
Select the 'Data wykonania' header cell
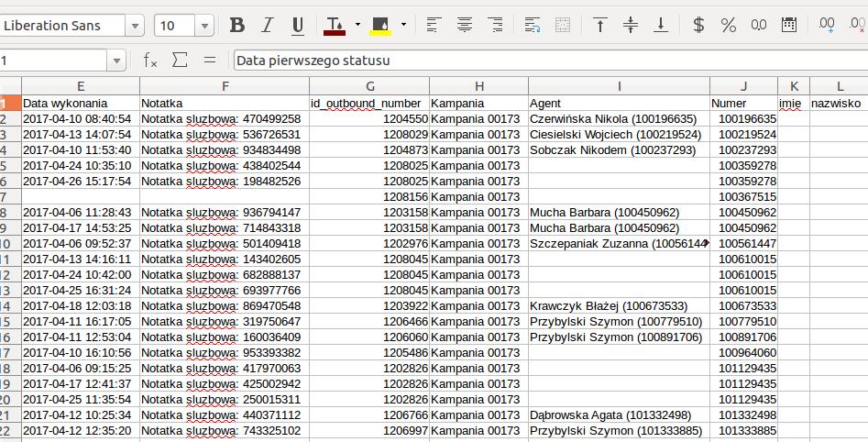coord(81,103)
